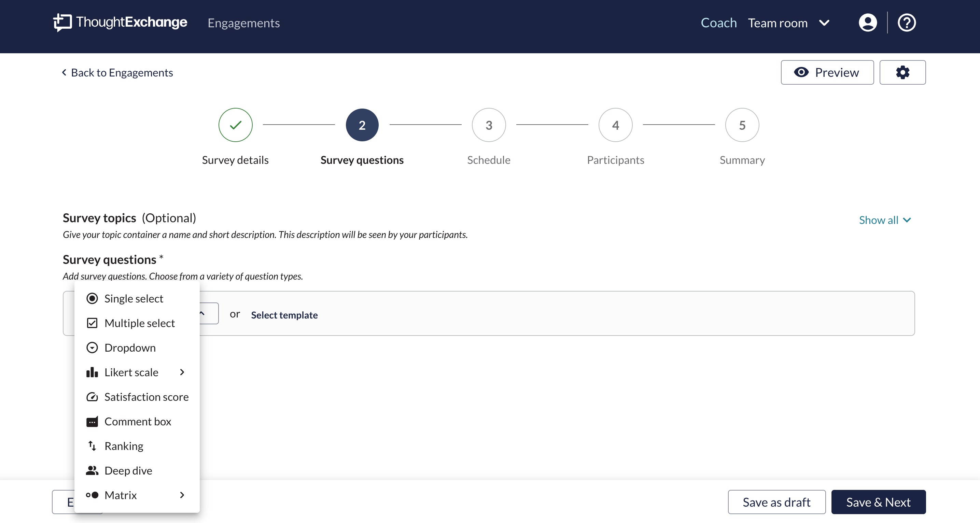Expand the Matrix submenu arrow
The height and width of the screenshot is (523, 980).
click(182, 495)
